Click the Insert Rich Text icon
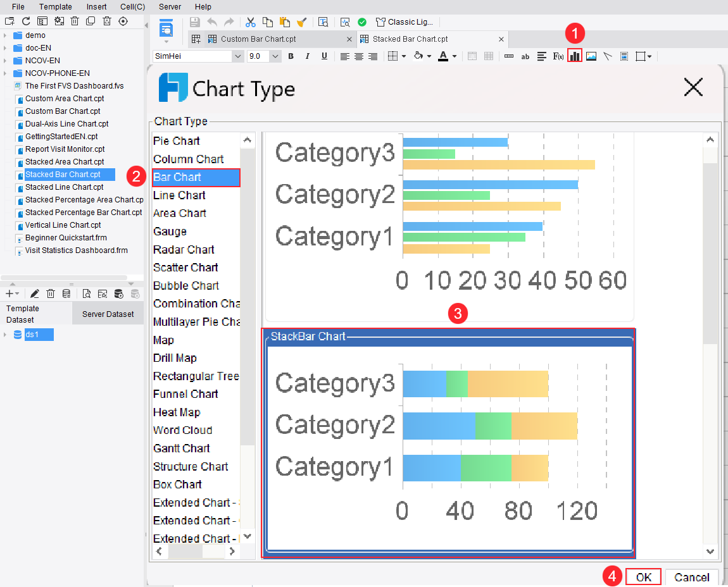 pos(541,56)
